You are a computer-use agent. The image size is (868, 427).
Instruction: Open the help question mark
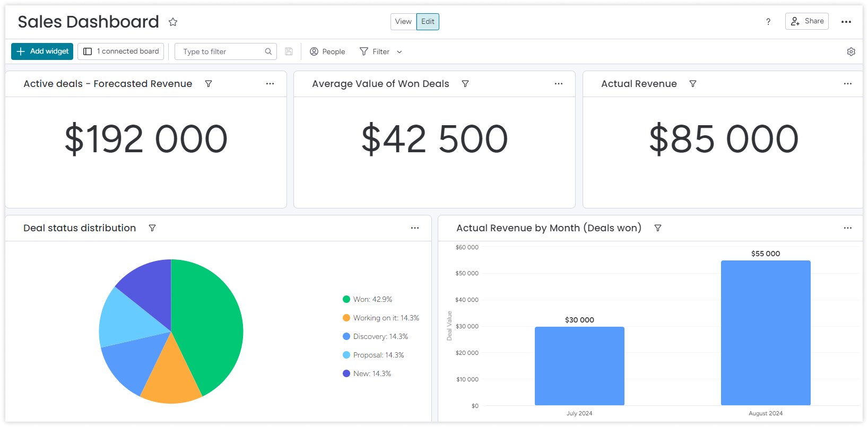(x=768, y=22)
